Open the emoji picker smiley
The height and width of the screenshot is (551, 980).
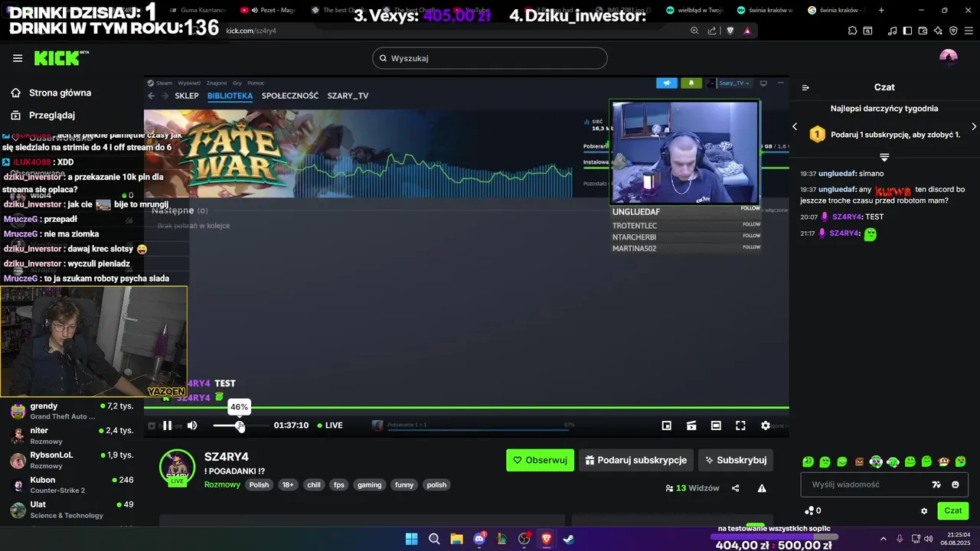(955, 484)
